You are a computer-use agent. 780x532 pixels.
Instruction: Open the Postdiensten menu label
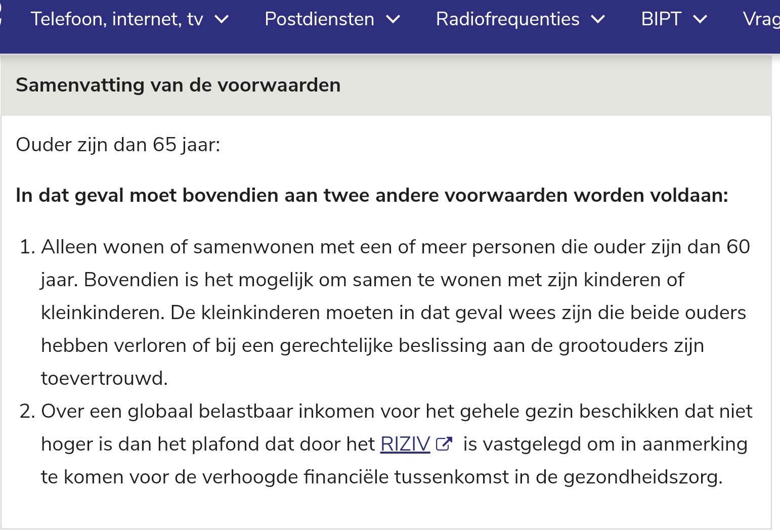coord(319,19)
